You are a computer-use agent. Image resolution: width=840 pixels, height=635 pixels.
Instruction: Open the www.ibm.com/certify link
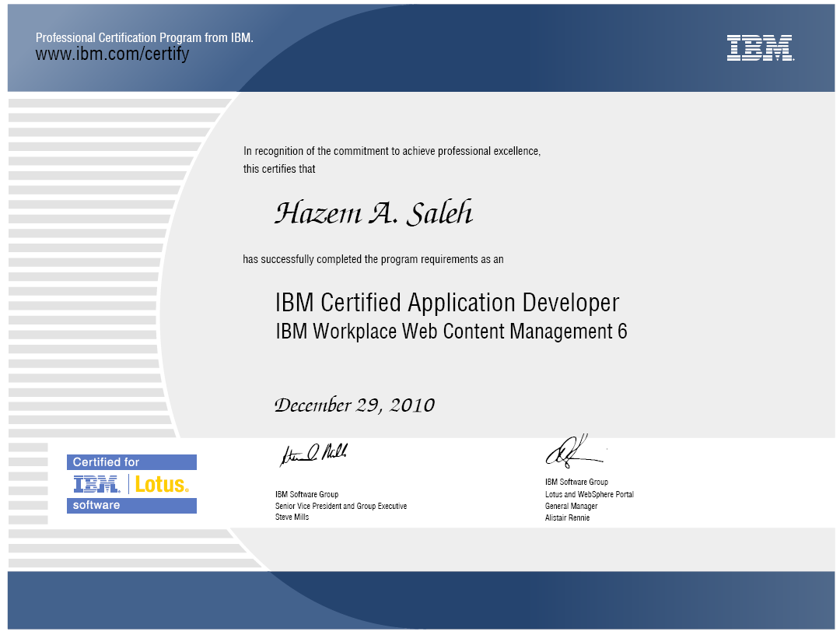tap(112, 54)
